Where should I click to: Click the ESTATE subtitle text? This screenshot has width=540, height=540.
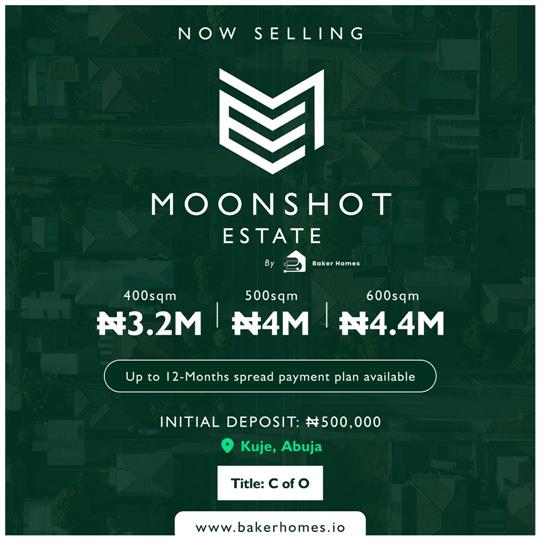pyautogui.click(x=272, y=236)
